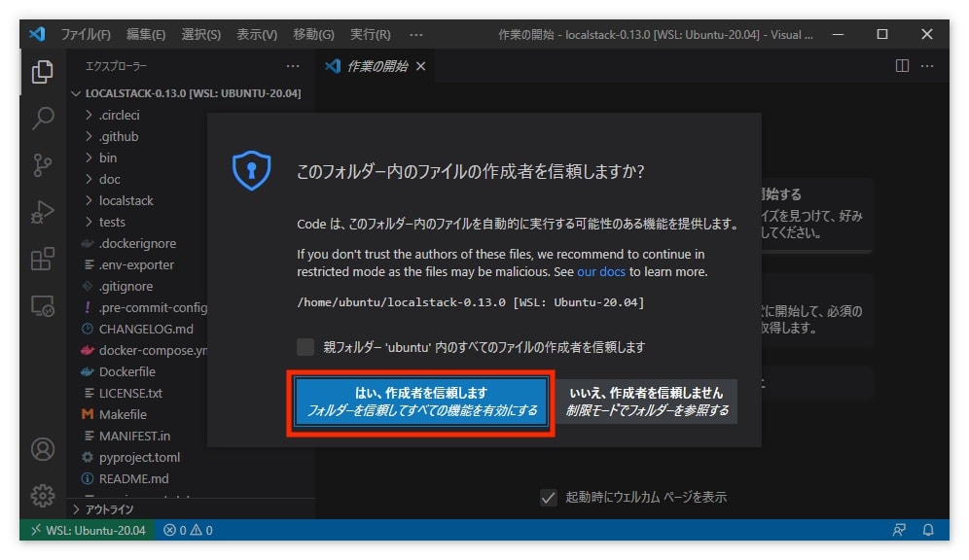Open the menu bar overflow ellipsis
Viewport: 969px width, 560px height.
click(x=416, y=35)
